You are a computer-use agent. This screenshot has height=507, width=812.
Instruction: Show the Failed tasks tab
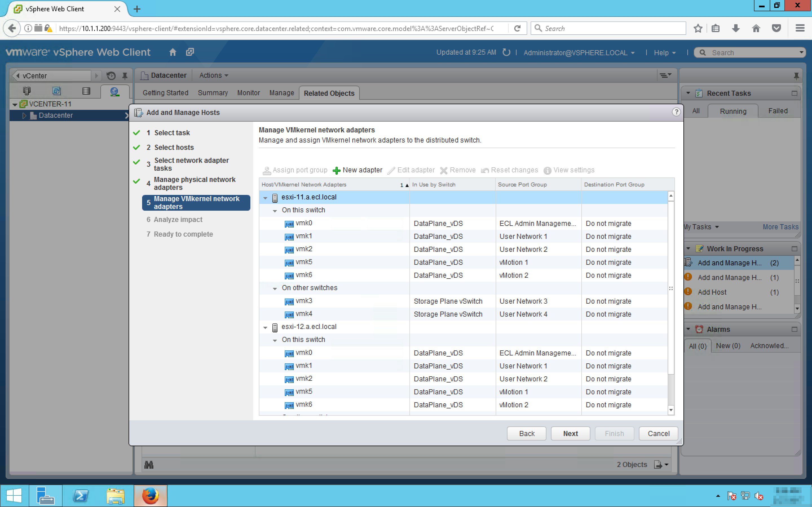777,111
